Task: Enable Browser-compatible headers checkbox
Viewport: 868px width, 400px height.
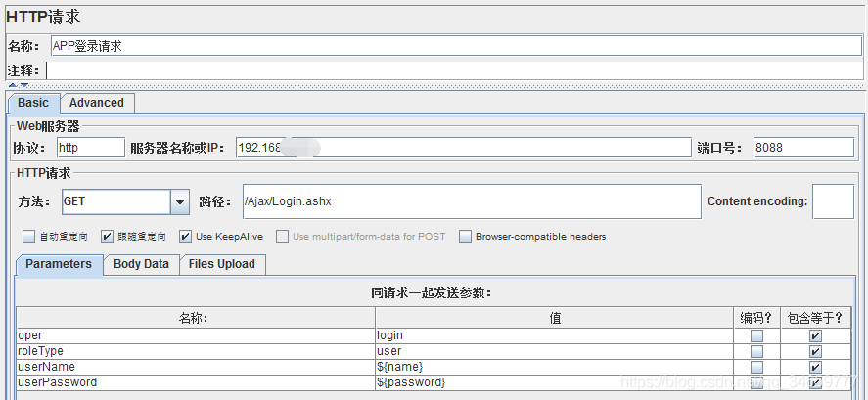Action: [x=466, y=237]
